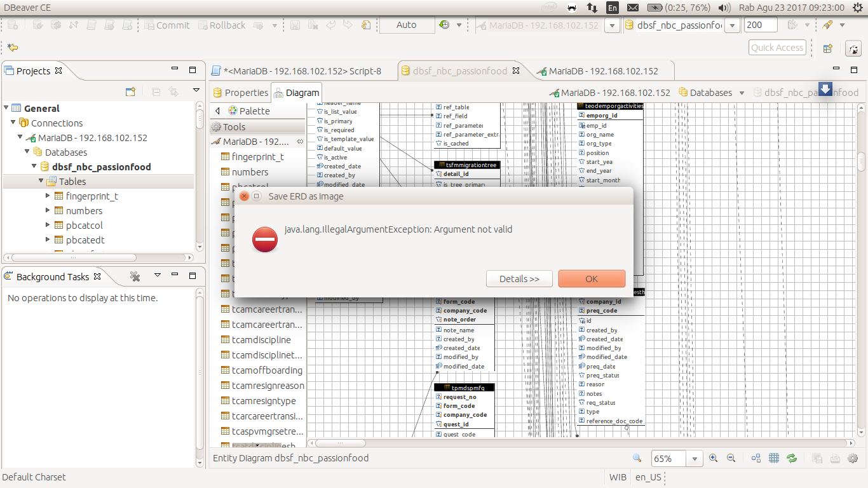The height and width of the screenshot is (488, 868).
Task: Activate the Background Tasks panel tab
Action: pyautogui.click(x=52, y=276)
